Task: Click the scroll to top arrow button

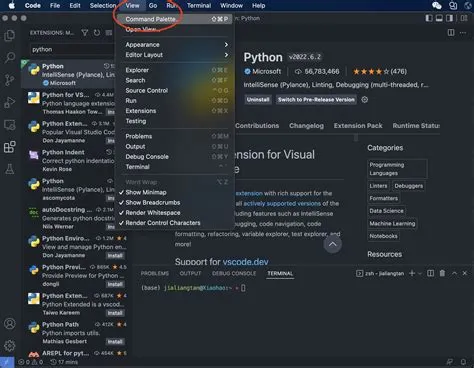Action: tap(332, 244)
